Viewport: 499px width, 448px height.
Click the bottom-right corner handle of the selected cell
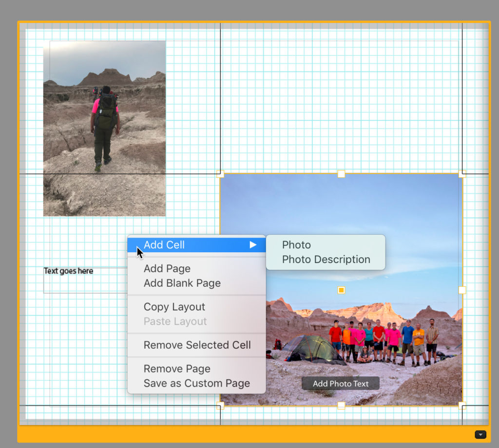click(462, 405)
